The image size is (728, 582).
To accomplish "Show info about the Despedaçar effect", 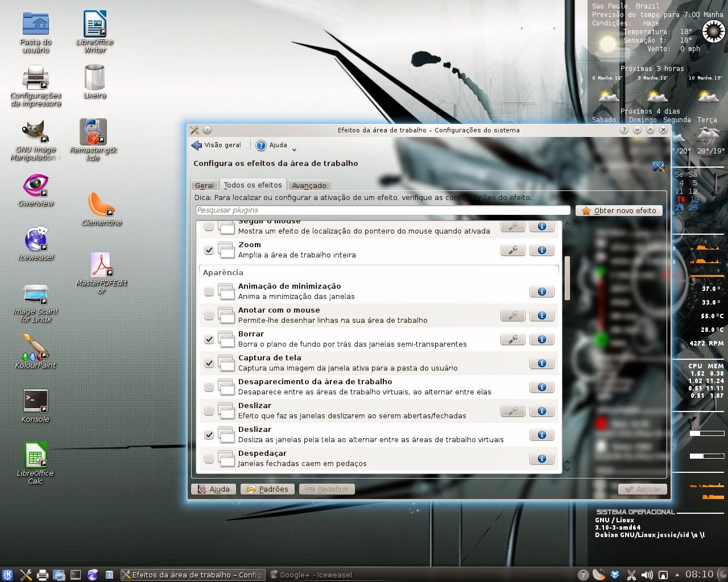I will [541, 459].
